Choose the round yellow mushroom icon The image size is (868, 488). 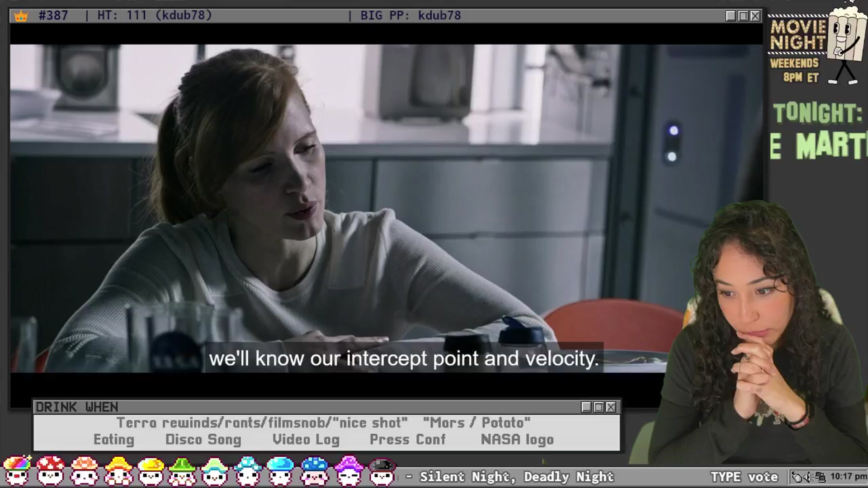click(151, 471)
